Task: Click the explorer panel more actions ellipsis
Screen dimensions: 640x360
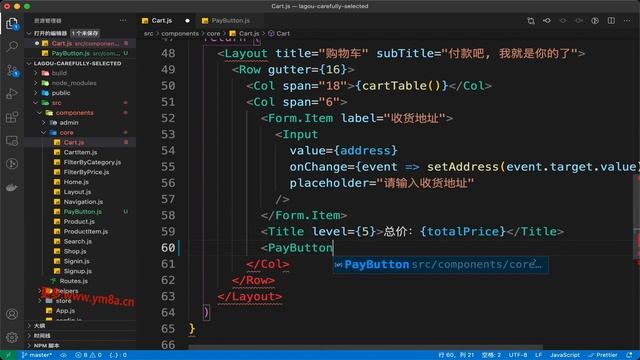Action: (x=123, y=20)
